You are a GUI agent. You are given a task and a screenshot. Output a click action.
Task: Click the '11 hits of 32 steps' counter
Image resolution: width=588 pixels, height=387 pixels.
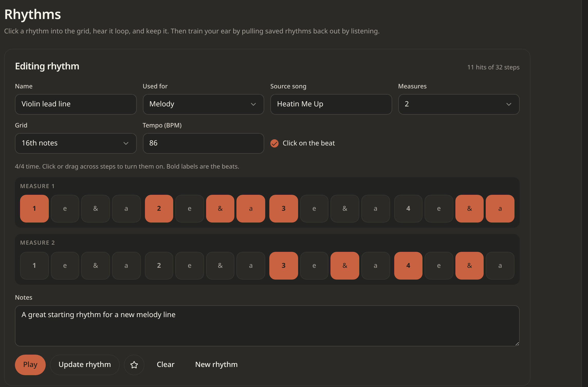coord(493,67)
